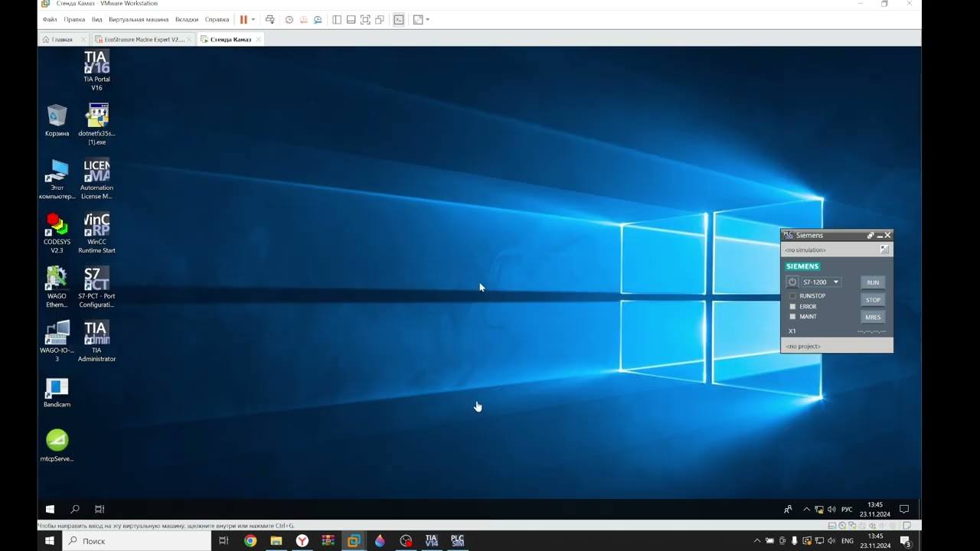Select the S7-PCT Port Configuration shortcut
The width and height of the screenshot is (980, 551).
click(x=96, y=287)
